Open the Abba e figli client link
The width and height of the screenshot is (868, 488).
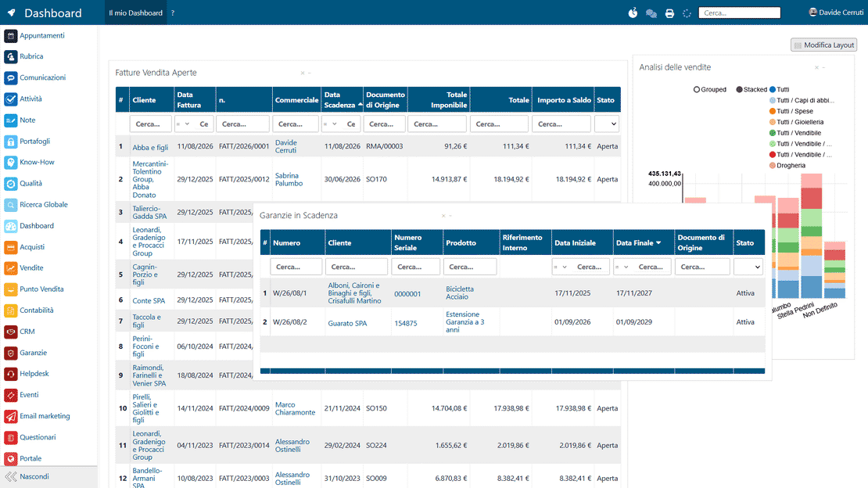coord(150,147)
